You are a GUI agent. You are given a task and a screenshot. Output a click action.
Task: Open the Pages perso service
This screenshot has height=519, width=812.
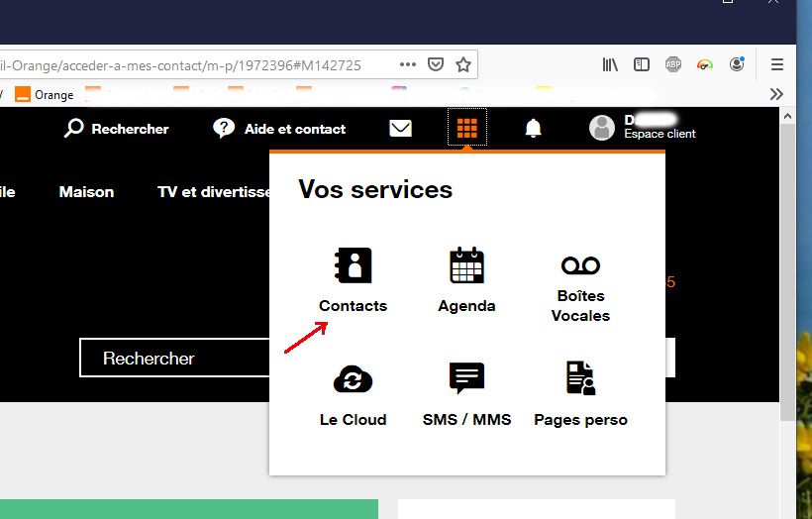pos(580,394)
